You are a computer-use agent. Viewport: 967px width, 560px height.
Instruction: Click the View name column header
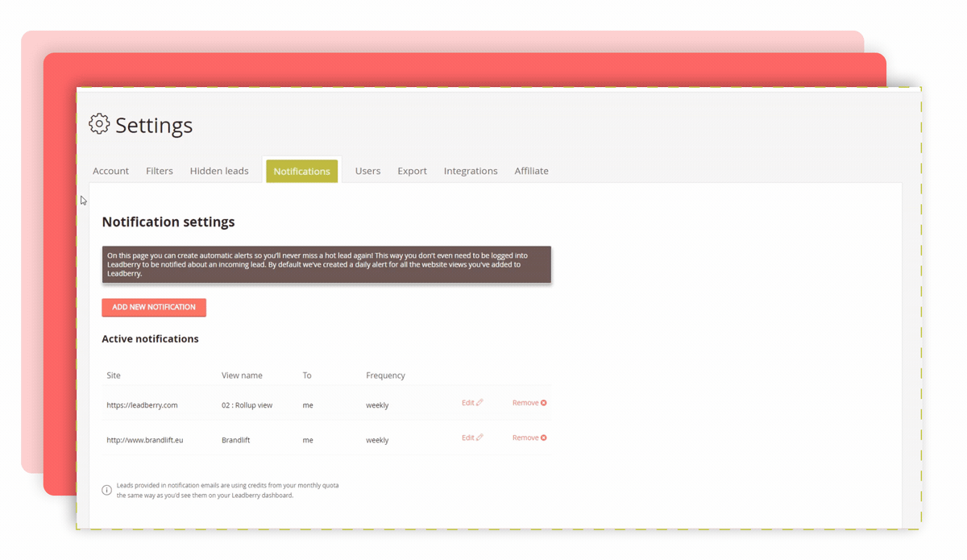pos(242,375)
